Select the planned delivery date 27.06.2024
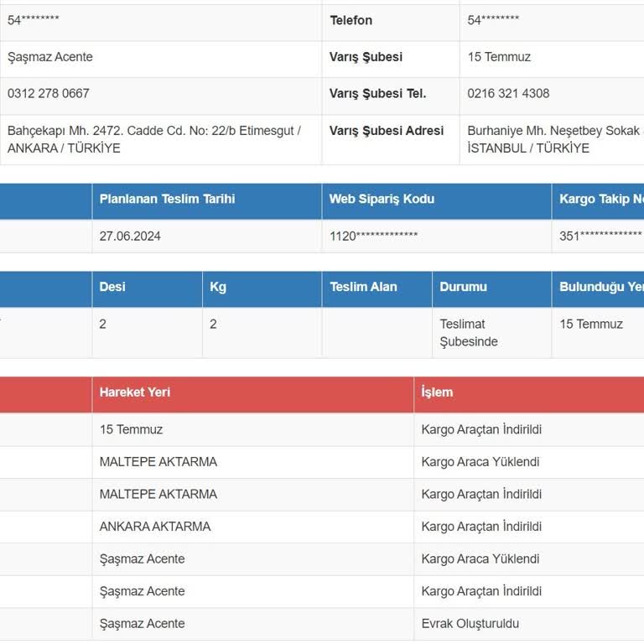Image resolution: width=644 pixels, height=644 pixels. [x=130, y=236]
